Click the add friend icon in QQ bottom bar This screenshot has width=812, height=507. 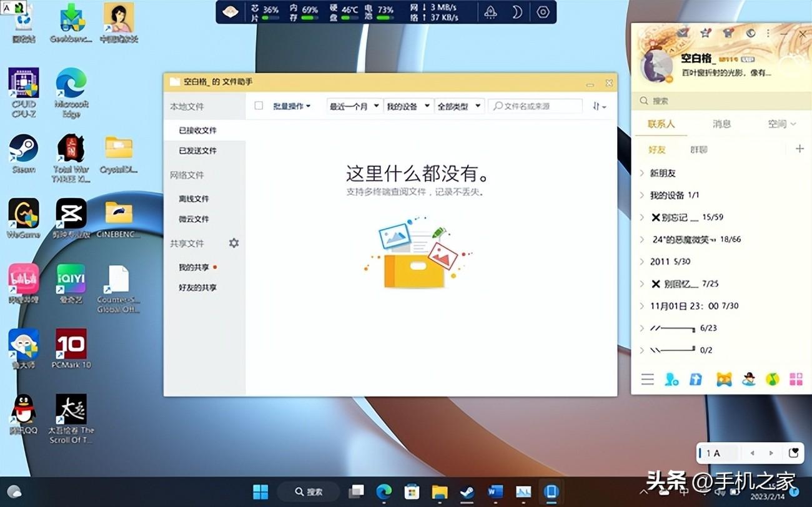pyautogui.click(x=671, y=379)
